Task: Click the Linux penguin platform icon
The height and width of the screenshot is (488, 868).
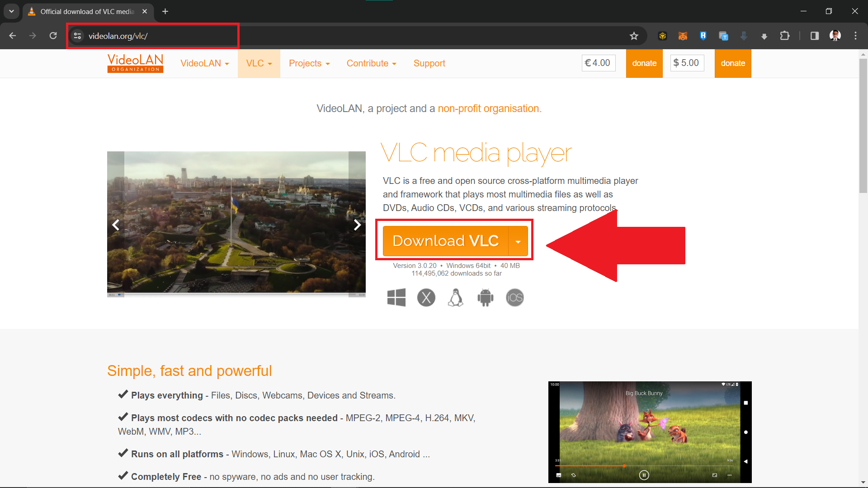Action: pos(456,297)
